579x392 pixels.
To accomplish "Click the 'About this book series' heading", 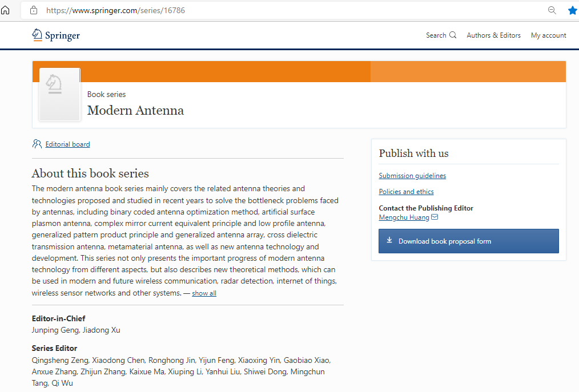I will [x=90, y=173].
